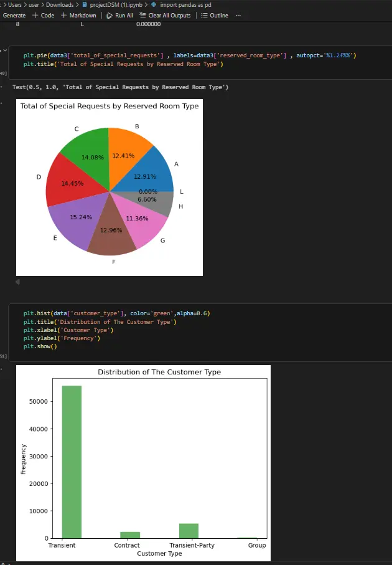Click the Contract histogram bar
The width and height of the screenshot is (392, 565).
point(130,535)
